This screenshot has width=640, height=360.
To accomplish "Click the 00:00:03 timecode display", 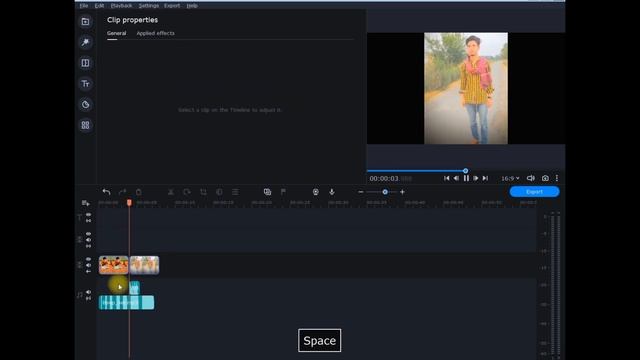I will click(391, 178).
